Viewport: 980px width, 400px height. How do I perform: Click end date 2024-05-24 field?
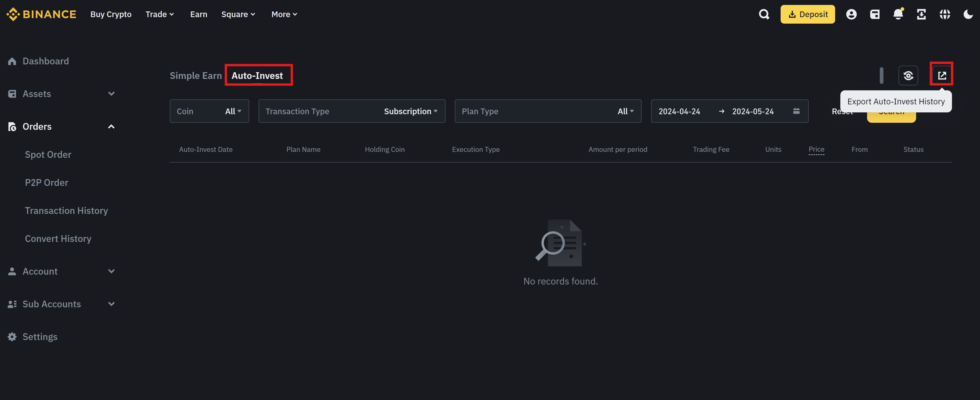753,111
